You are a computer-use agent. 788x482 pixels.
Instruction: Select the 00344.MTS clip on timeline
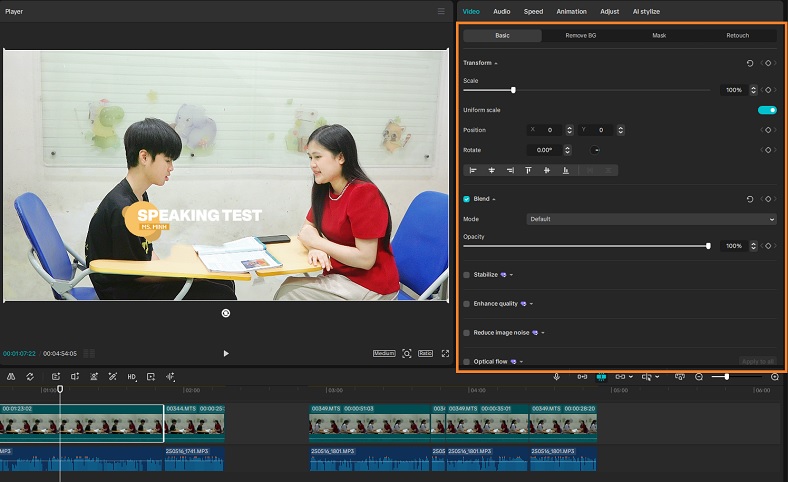pyautogui.click(x=194, y=423)
